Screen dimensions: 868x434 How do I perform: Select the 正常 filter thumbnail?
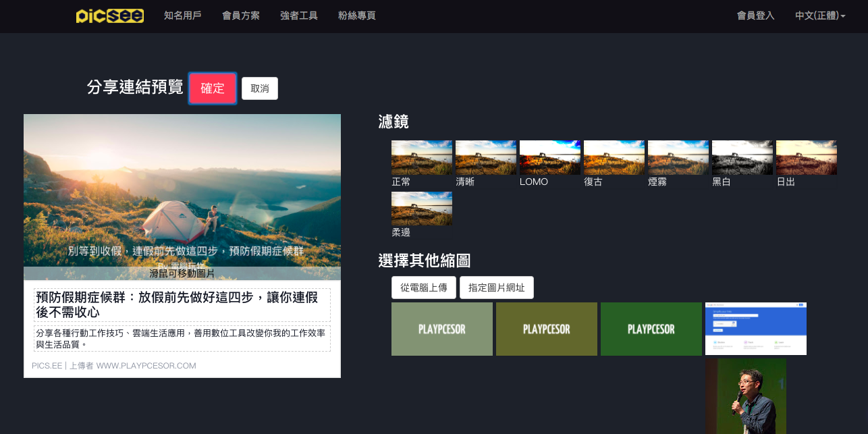[x=422, y=157]
